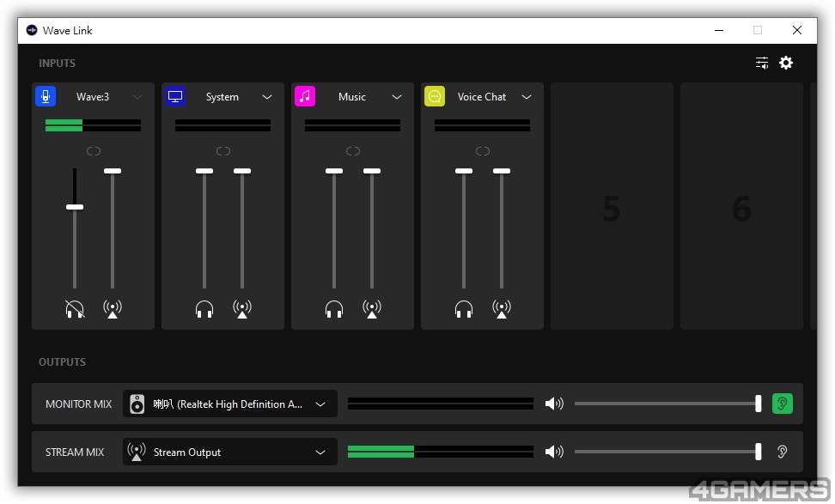Click the Music monitor volume fader handle
Viewport: 835px width, 504px height.
coord(334,171)
